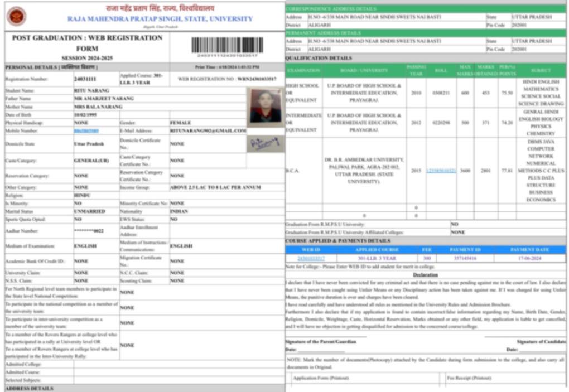569x392 pixels.
Task: Select the Father Name value
Action: click(x=104, y=98)
